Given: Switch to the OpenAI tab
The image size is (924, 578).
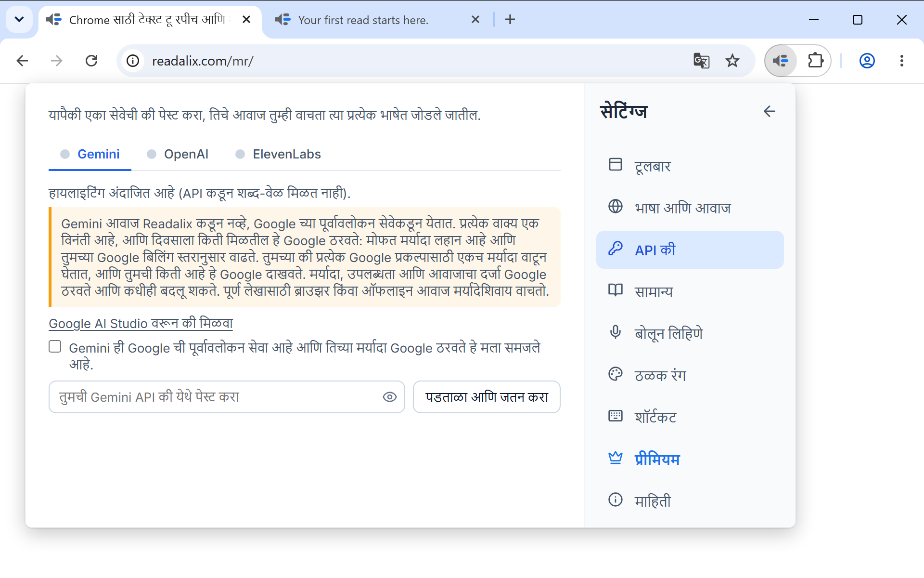Looking at the screenshot, I should pos(178,154).
